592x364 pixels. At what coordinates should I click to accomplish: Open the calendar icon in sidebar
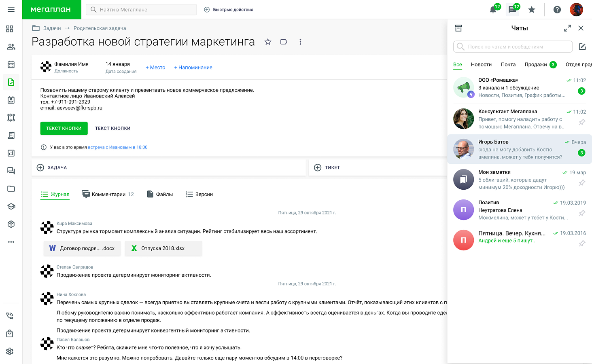click(x=11, y=64)
